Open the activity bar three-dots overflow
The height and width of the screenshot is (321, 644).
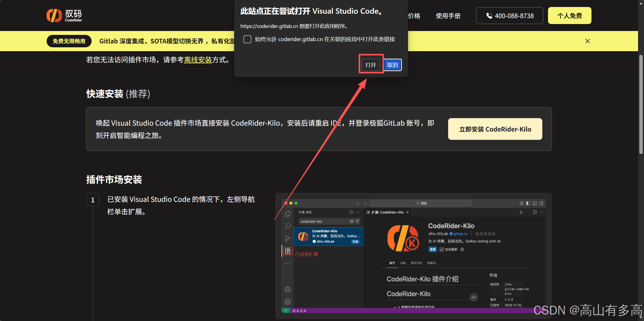(x=287, y=263)
